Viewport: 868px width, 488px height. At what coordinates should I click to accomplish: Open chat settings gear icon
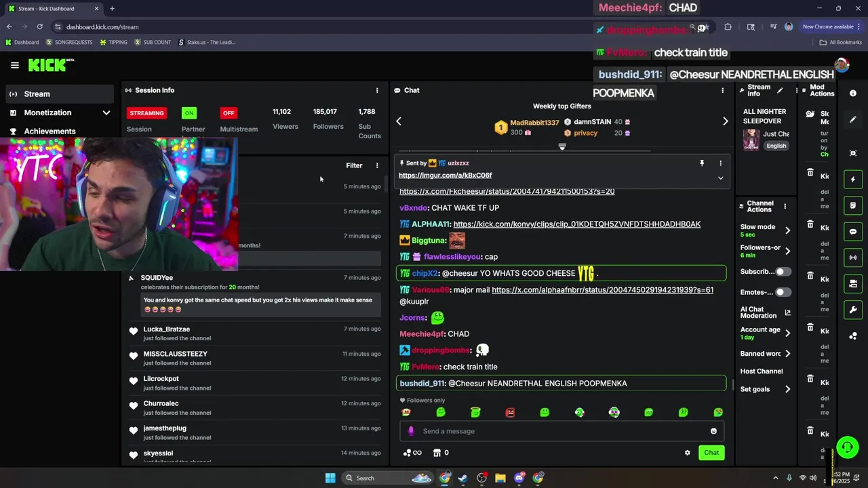pyautogui.click(x=687, y=453)
